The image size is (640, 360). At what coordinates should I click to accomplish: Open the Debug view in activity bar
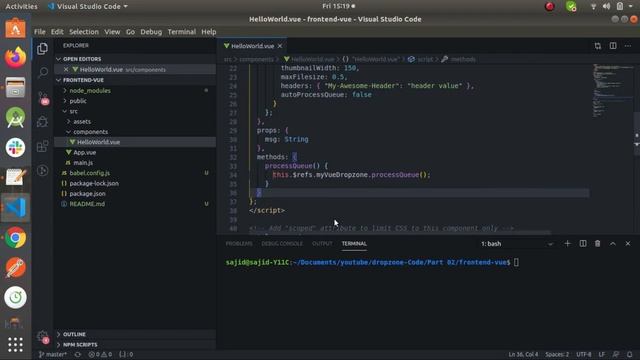coord(42,122)
